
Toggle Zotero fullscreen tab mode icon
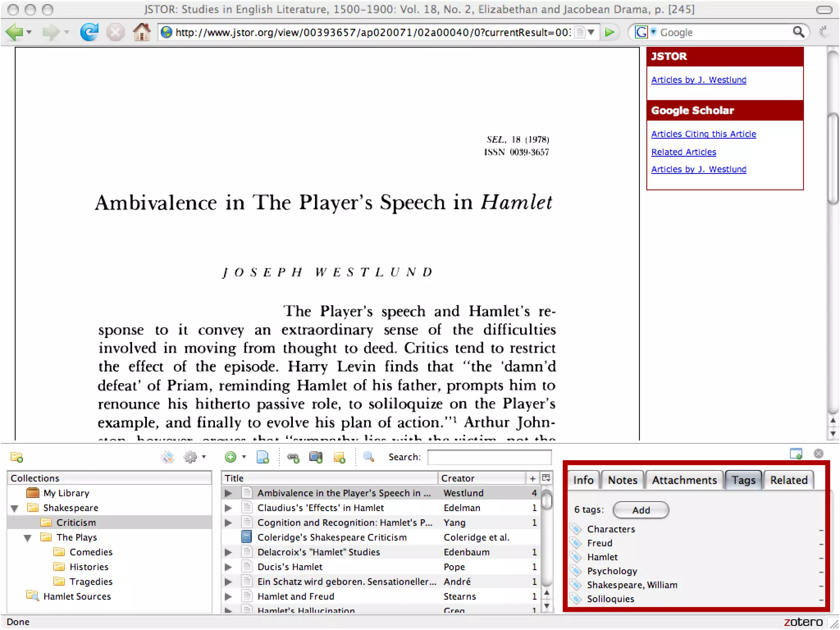click(x=796, y=454)
